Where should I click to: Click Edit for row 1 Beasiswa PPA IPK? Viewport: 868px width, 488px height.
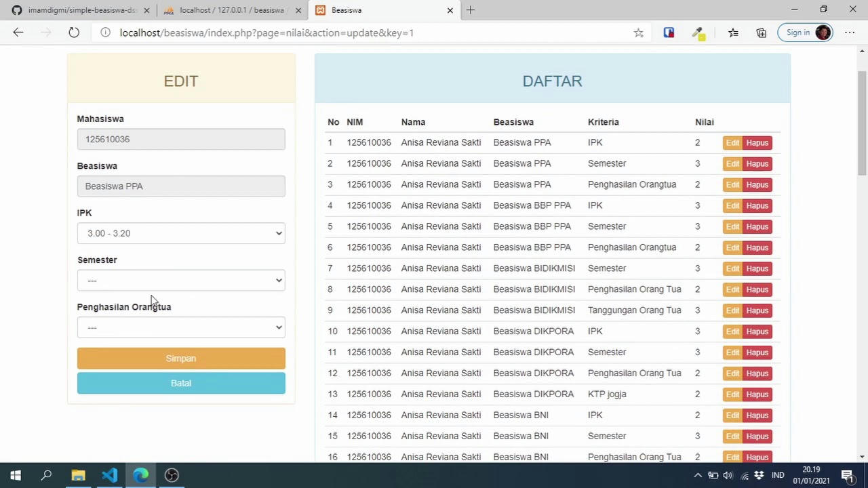click(732, 143)
